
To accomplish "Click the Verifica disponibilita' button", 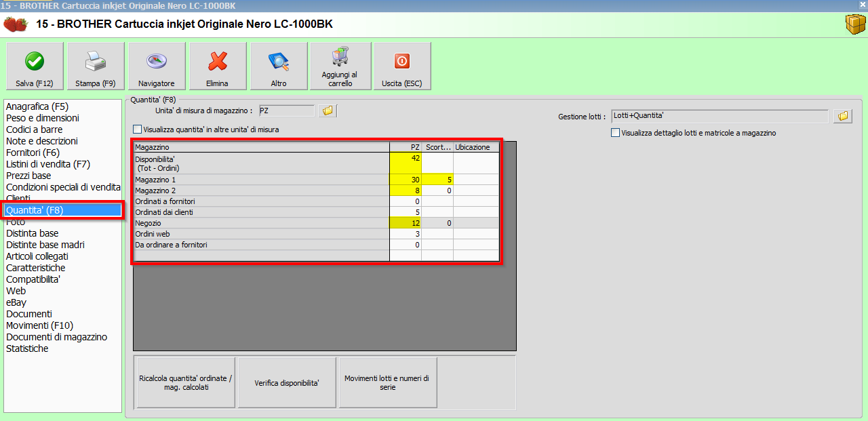I will [x=287, y=382].
